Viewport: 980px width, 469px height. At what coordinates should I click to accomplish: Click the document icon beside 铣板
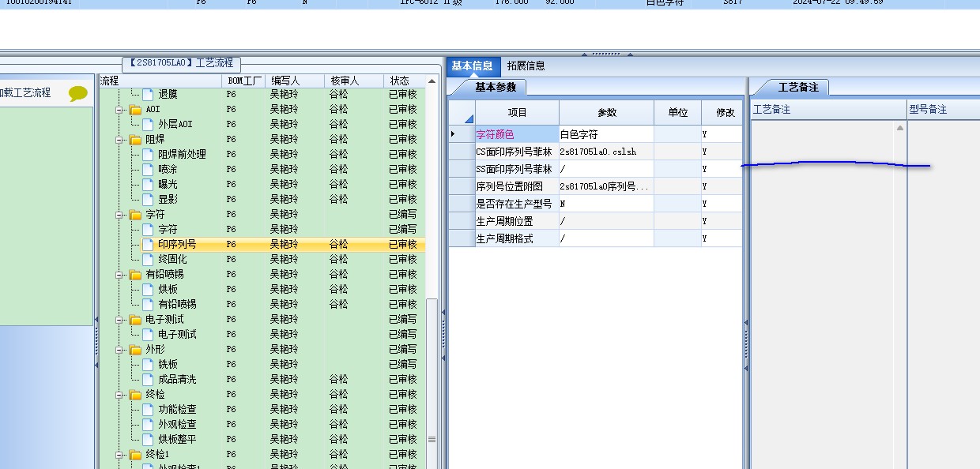(x=148, y=365)
